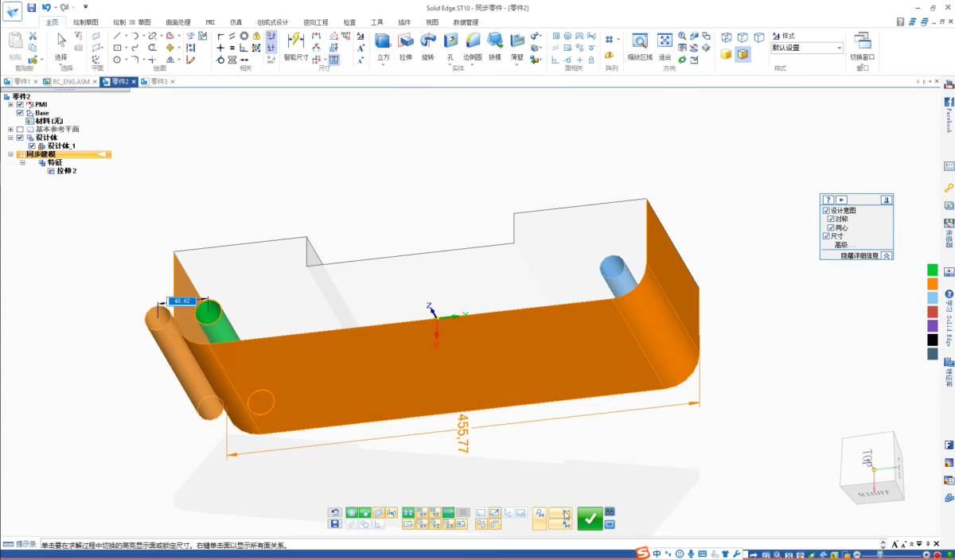Click the green accept checkmark button
955x560 pixels.
pyautogui.click(x=590, y=519)
